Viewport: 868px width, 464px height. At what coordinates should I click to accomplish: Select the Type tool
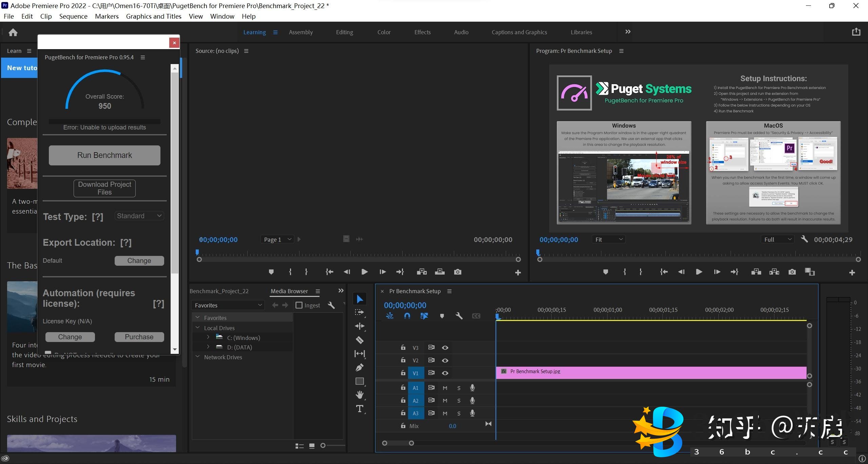360,409
